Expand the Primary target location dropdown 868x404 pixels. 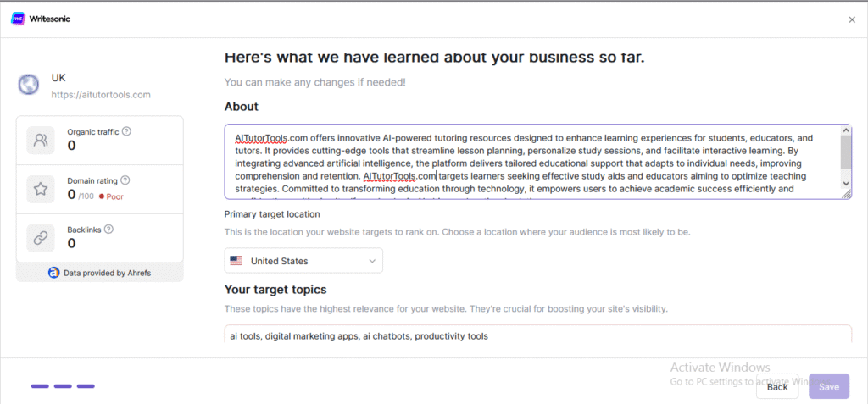point(303,261)
